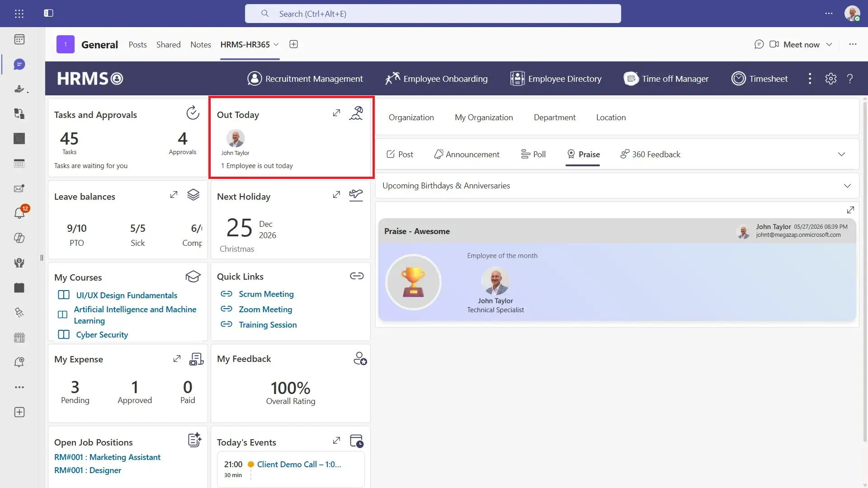The width and height of the screenshot is (868, 488).
Task: Open RM#001 Marketing Assistant position
Action: (x=107, y=457)
